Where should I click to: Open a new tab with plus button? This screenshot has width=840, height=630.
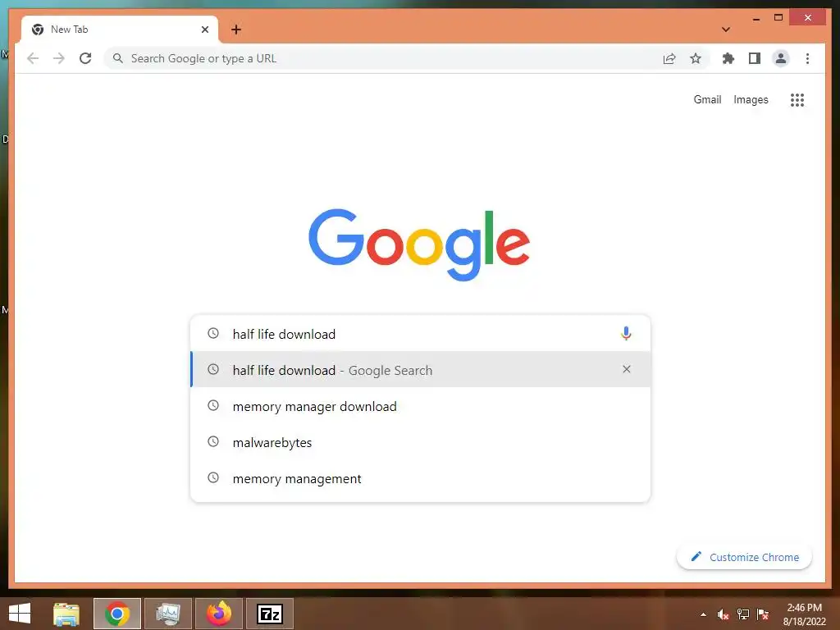pos(236,30)
